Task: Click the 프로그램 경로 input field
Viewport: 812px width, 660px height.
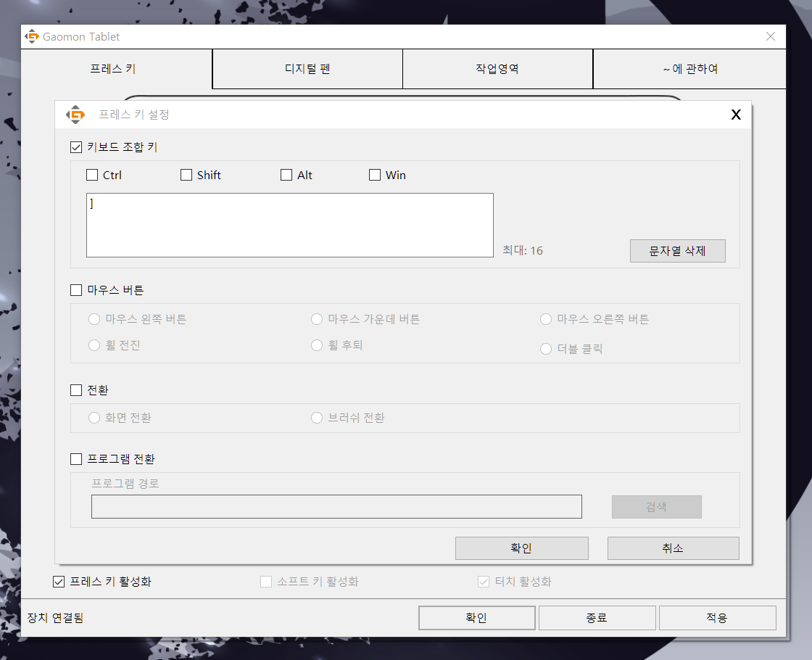Action: (x=336, y=507)
